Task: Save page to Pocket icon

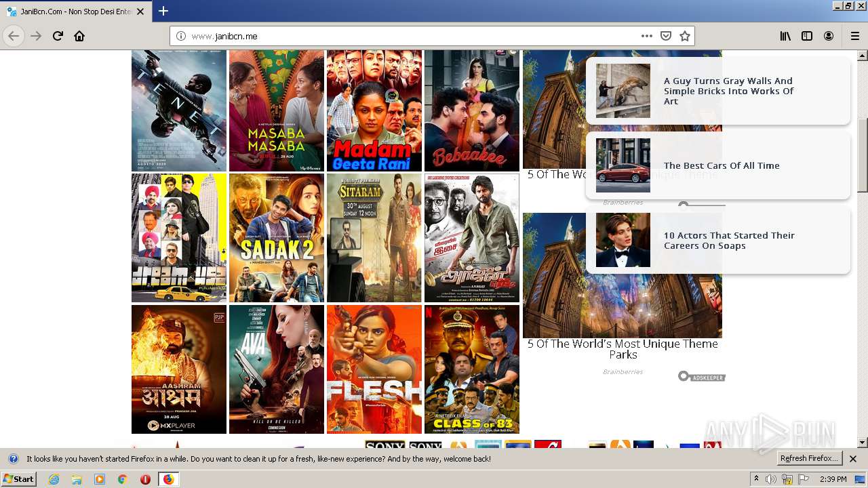Action: tap(666, 36)
